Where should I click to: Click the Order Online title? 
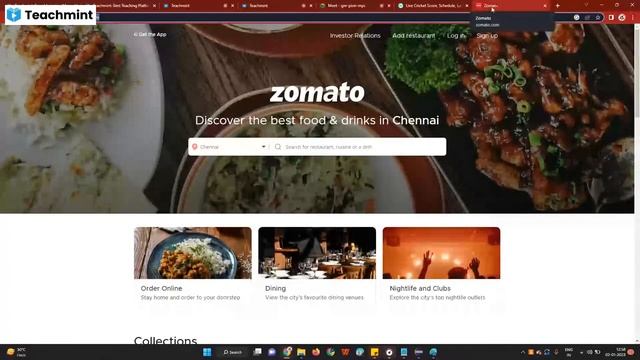(162, 288)
